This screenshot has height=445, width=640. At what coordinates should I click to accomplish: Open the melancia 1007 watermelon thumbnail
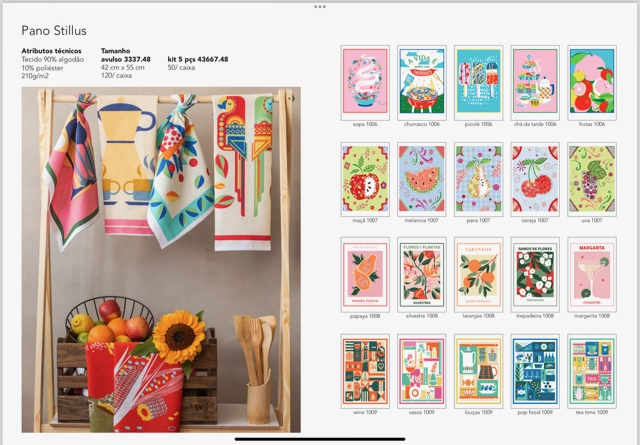(x=422, y=179)
